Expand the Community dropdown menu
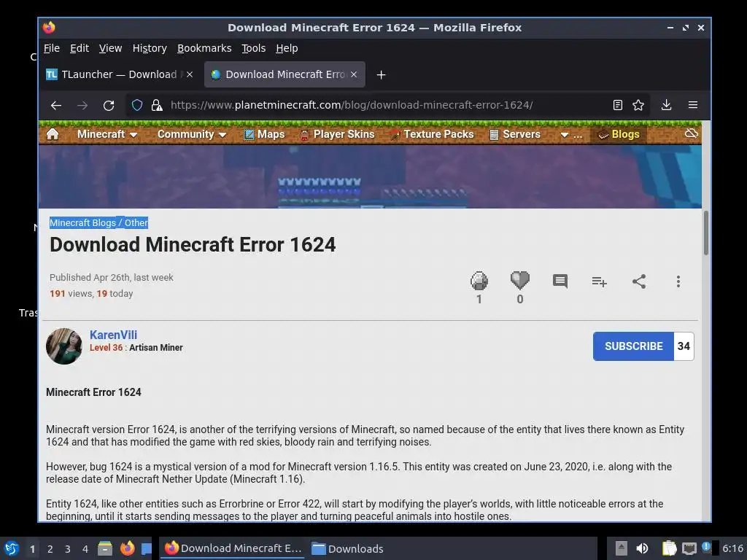747x560 pixels. [192, 134]
